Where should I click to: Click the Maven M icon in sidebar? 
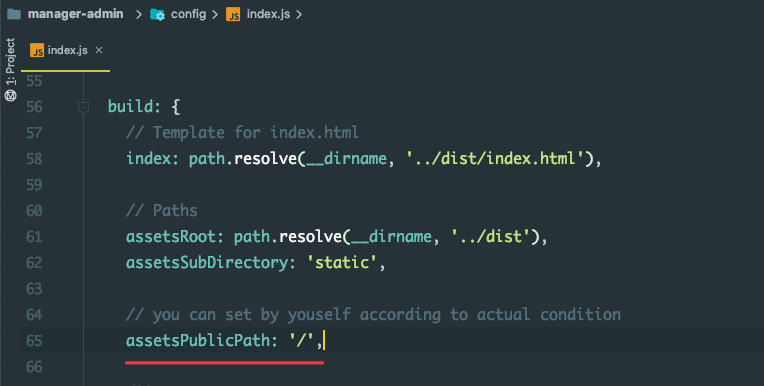pos(10,95)
